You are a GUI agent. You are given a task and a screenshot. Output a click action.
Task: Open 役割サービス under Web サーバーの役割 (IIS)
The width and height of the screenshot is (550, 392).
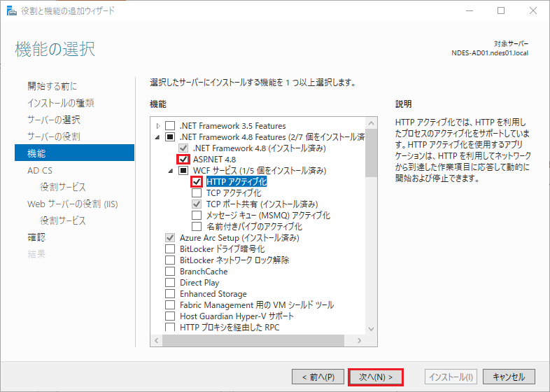[63, 220]
